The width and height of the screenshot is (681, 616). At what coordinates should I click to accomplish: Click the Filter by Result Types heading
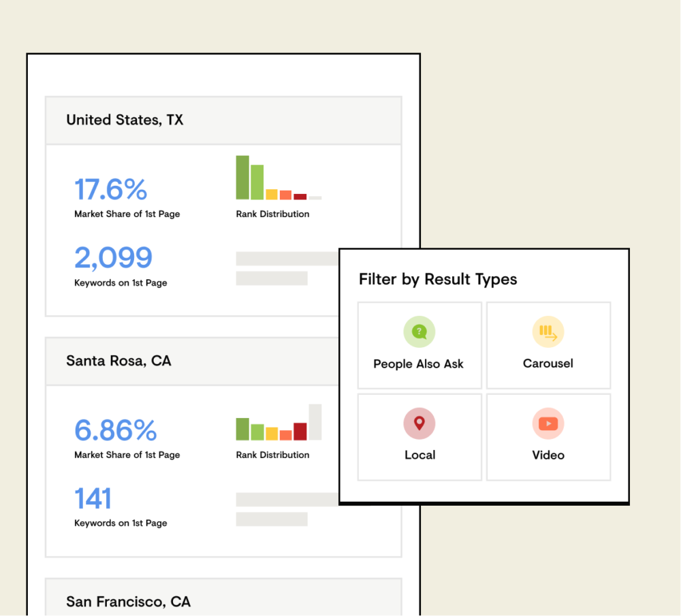(x=438, y=279)
